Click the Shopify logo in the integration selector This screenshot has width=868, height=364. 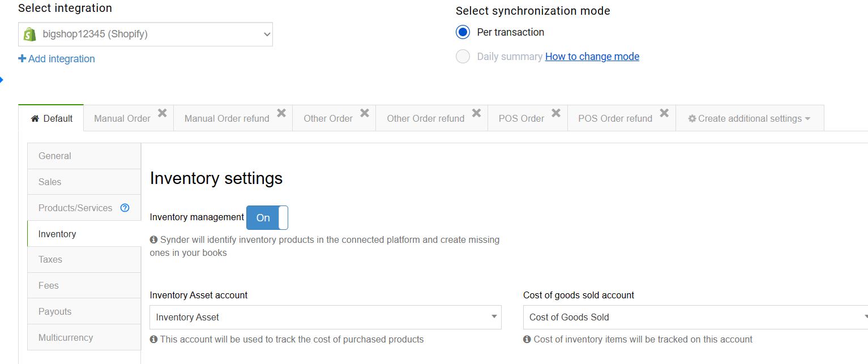point(29,34)
